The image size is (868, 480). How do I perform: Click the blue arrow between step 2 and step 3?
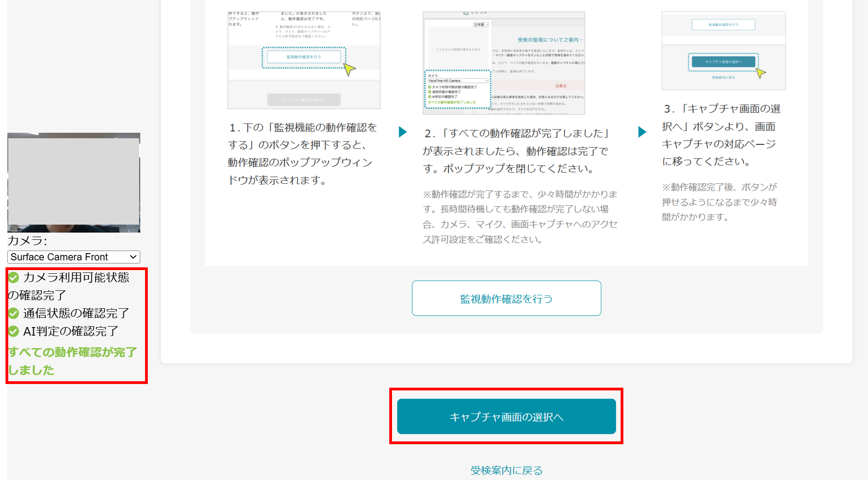[641, 132]
